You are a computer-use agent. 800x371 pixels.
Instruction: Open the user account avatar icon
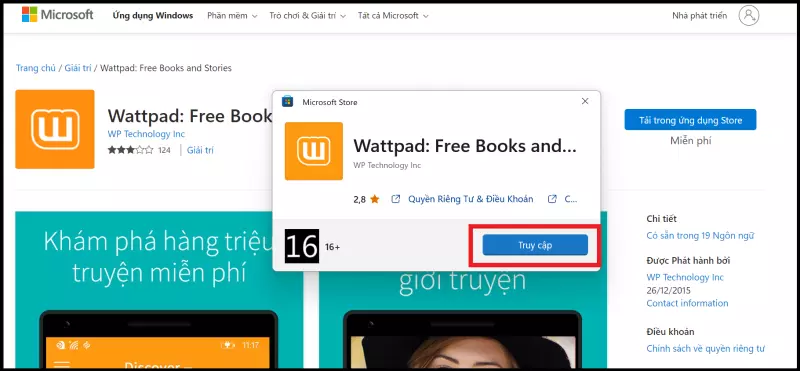click(x=748, y=16)
